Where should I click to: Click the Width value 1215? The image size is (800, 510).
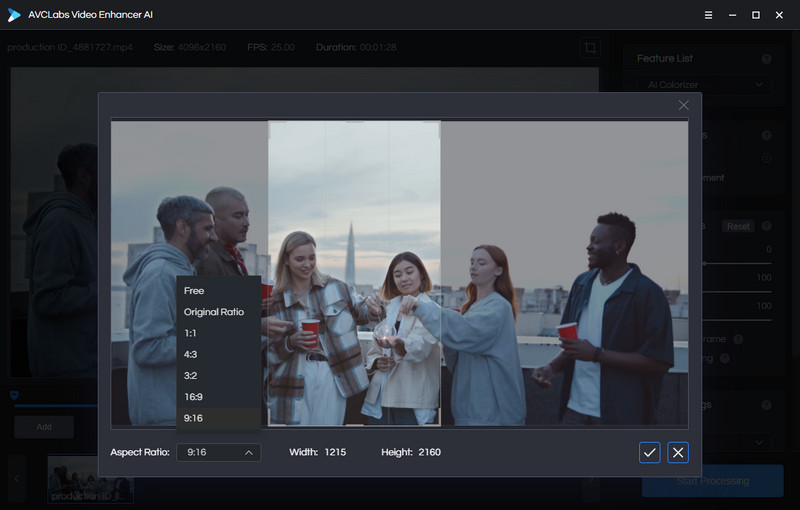[x=335, y=452]
